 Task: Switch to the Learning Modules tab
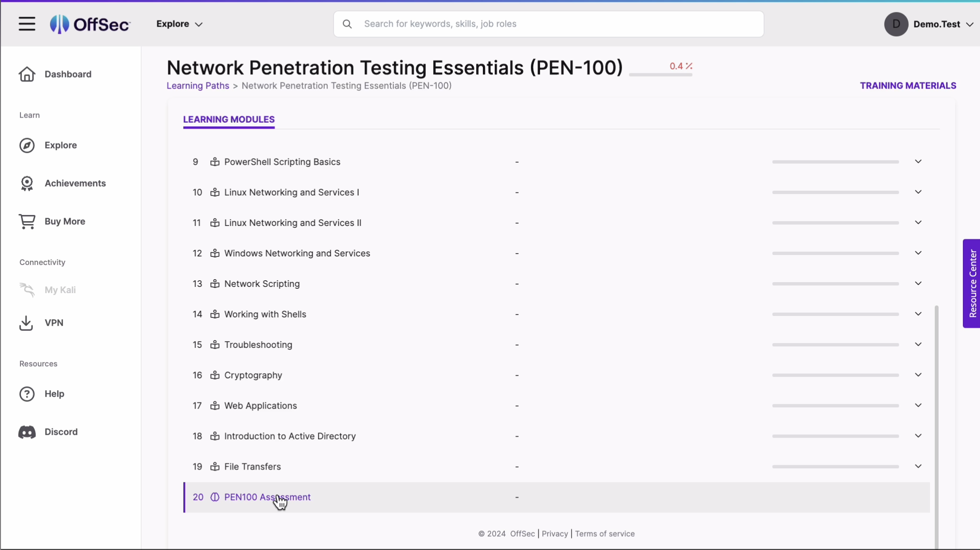click(229, 119)
